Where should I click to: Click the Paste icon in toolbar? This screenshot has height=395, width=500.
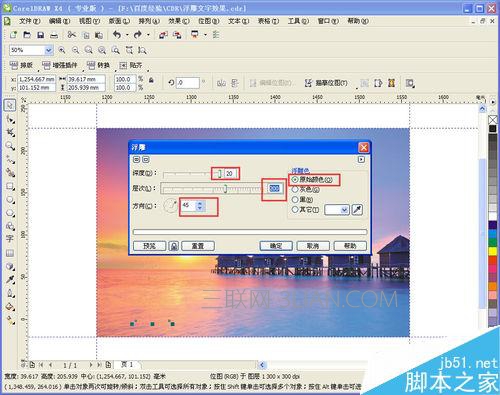point(99,35)
